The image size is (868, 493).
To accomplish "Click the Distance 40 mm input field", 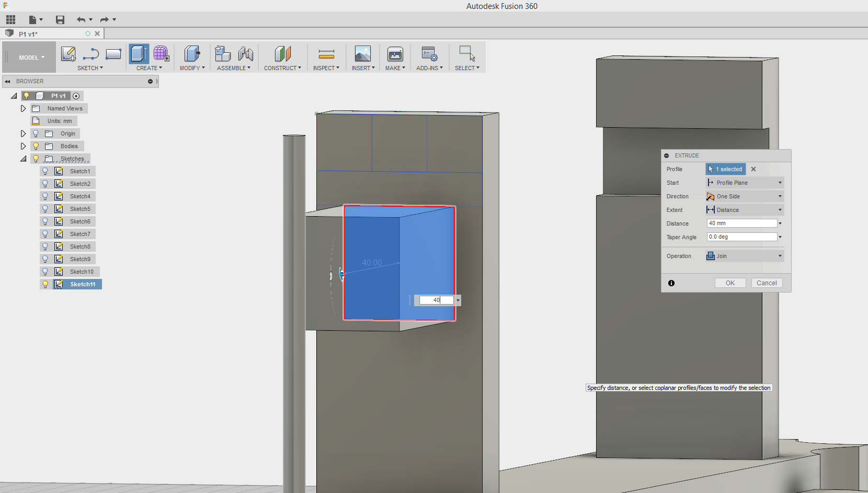I will pos(742,223).
